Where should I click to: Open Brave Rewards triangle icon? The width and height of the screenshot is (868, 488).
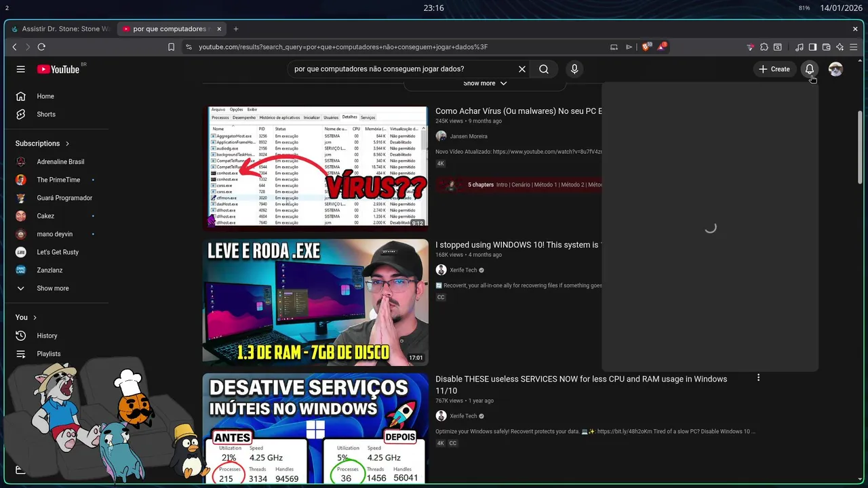pos(662,47)
